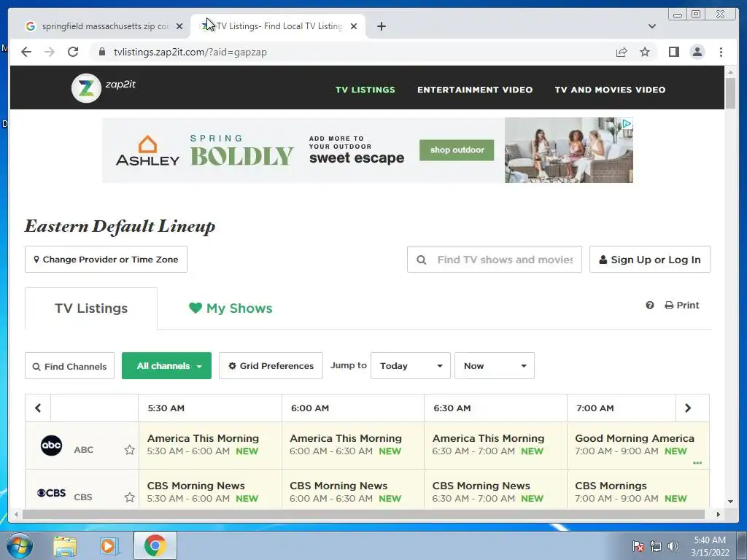This screenshot has height=560, width=747.
Task: Click the ABC channel logo
Action: (52, 446)
